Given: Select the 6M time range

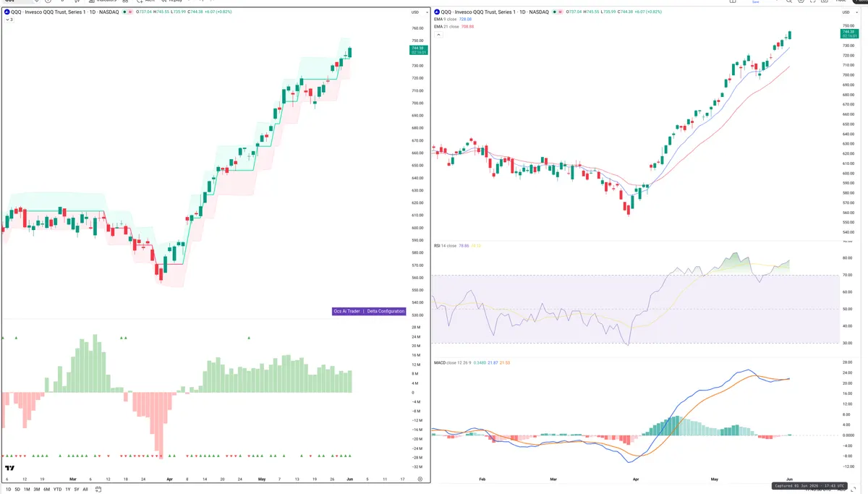Looking at the screenshot, I should coord(47,490).
